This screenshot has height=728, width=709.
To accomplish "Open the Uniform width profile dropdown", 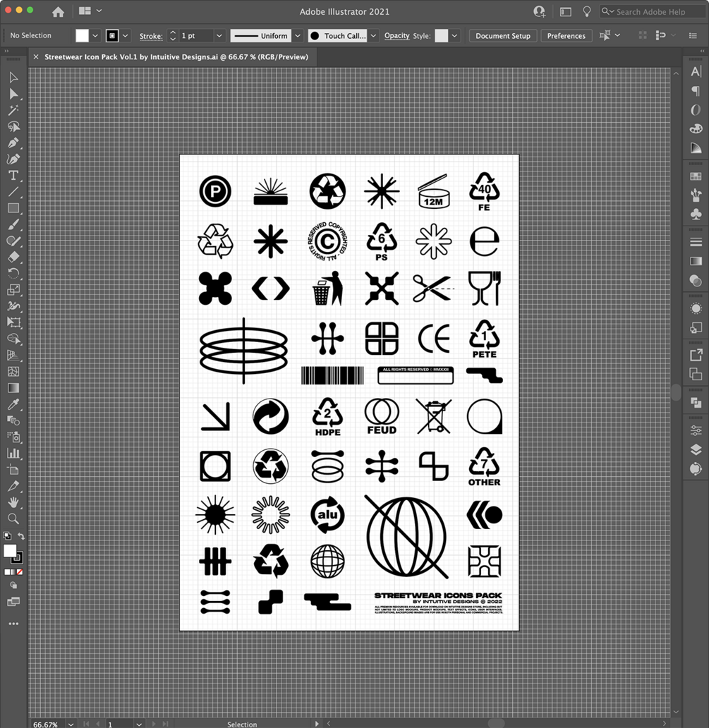I will 298,35.
